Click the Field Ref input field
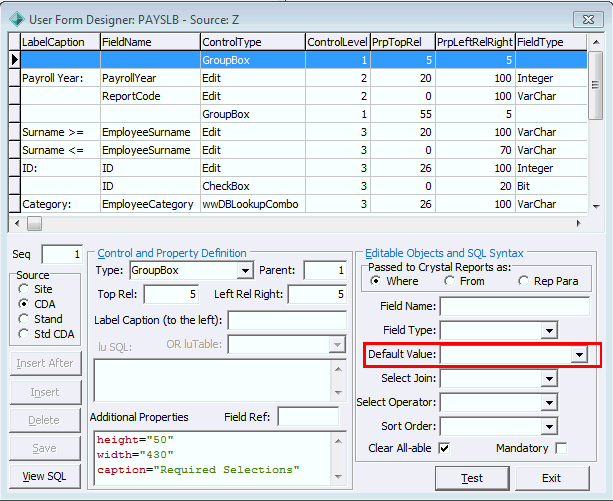Screen dimensions: 613x501 pos(308,417)
